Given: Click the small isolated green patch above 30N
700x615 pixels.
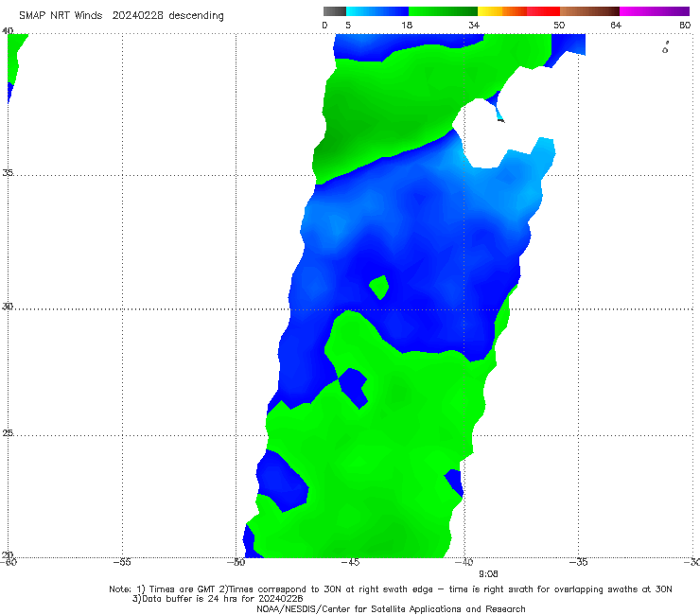Looking at the screenshot, I should [x=379, y=288].
